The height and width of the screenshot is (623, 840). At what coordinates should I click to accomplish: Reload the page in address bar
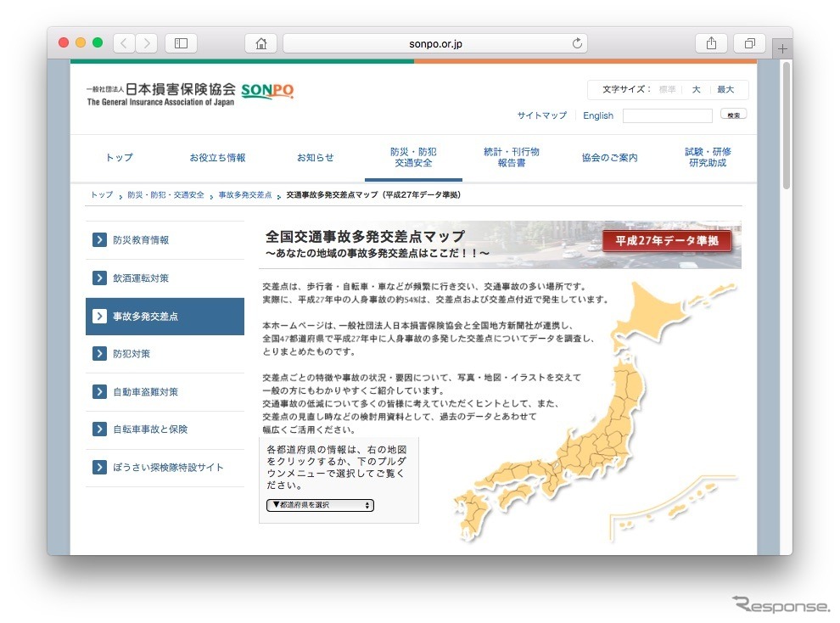point(577,43)
